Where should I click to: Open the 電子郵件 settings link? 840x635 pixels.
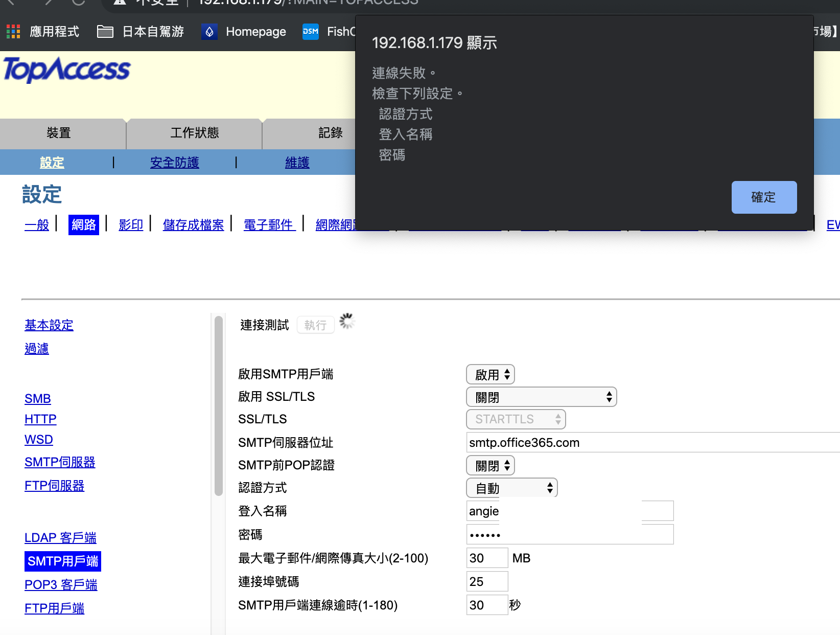(269, 225)
